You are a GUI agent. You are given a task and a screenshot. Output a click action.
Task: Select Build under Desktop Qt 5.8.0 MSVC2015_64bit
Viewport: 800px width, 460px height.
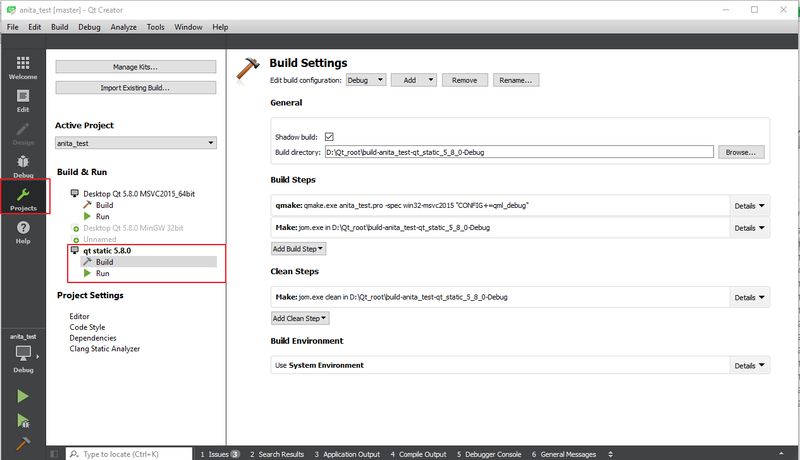[x=105, y=205]
